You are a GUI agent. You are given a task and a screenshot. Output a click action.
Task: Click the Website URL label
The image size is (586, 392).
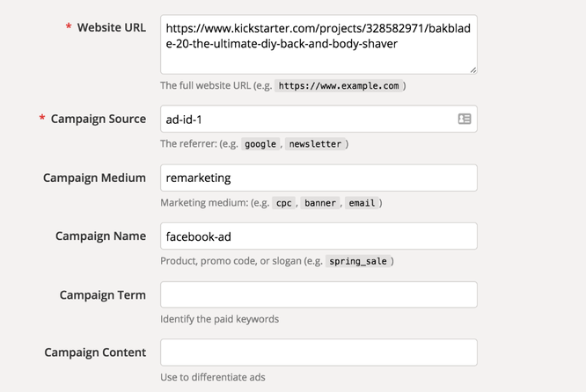point(111,28)
